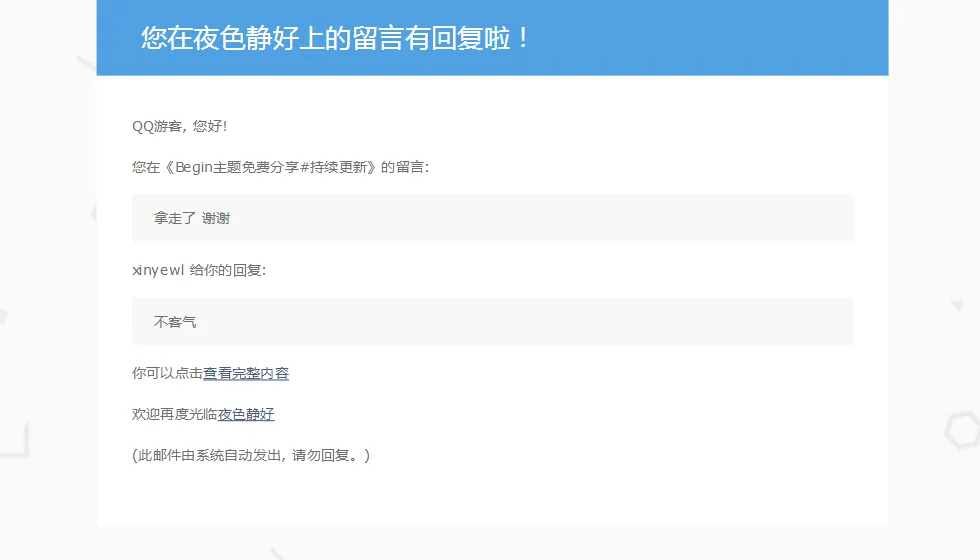Click the line mentioning Begin主题免费分享#持续更新
The image size is (980, 560).
(x=281, y=168)
